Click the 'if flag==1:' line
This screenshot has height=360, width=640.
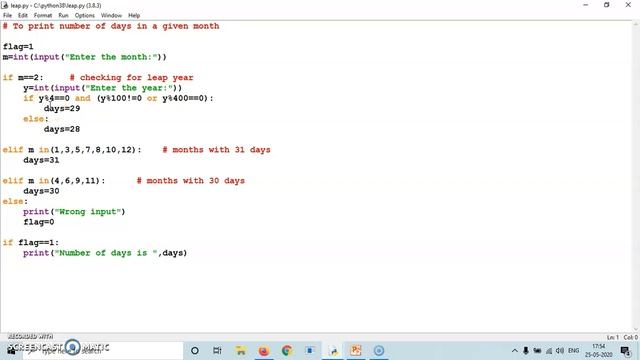pyautogui.click(x=31, y=243)
